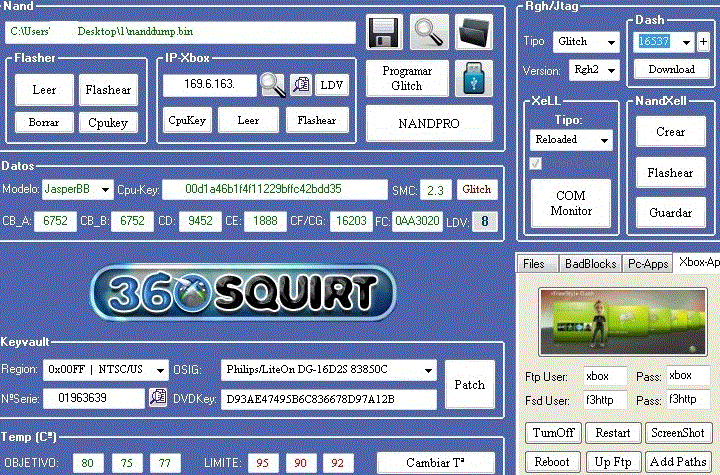The width and height of the screenshot is (720, 475).
Task: Select the Xbox-Apps tab
Action: [697, 262]
